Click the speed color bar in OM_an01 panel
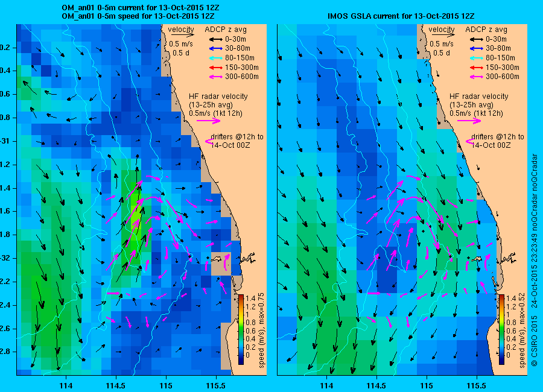 pos(241,329)
